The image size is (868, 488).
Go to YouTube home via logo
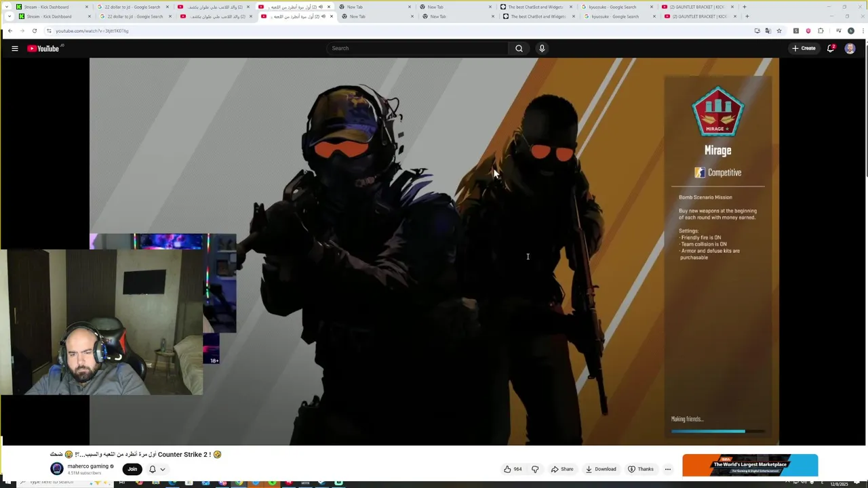[44, 48]
